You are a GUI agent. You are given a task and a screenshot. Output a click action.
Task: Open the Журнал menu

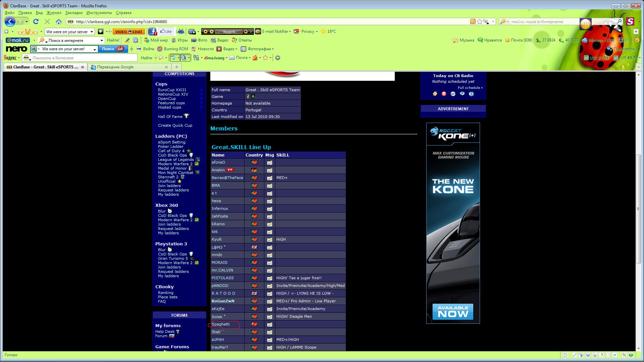(54, 13)
